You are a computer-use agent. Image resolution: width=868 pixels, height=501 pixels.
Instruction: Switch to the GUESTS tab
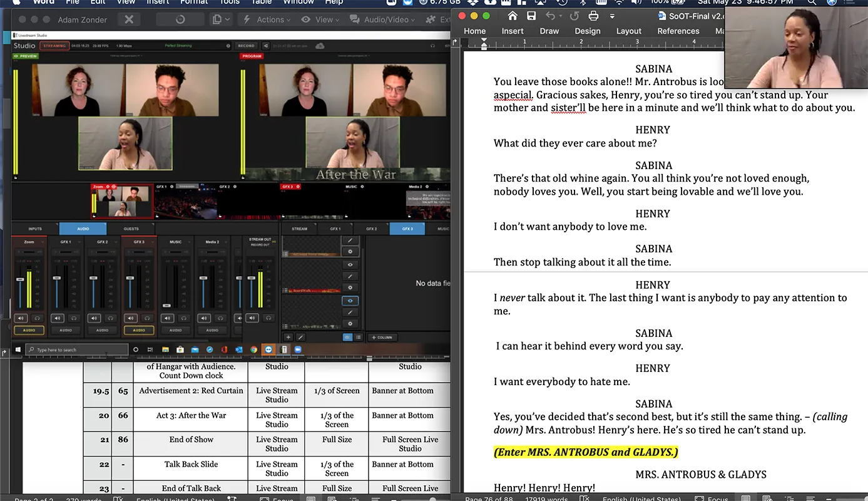131,229
